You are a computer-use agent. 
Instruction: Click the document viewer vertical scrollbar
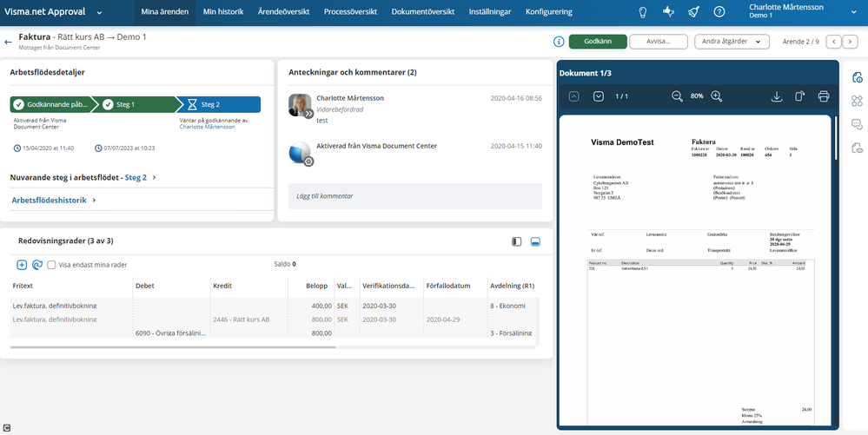(x=834, y=137)
